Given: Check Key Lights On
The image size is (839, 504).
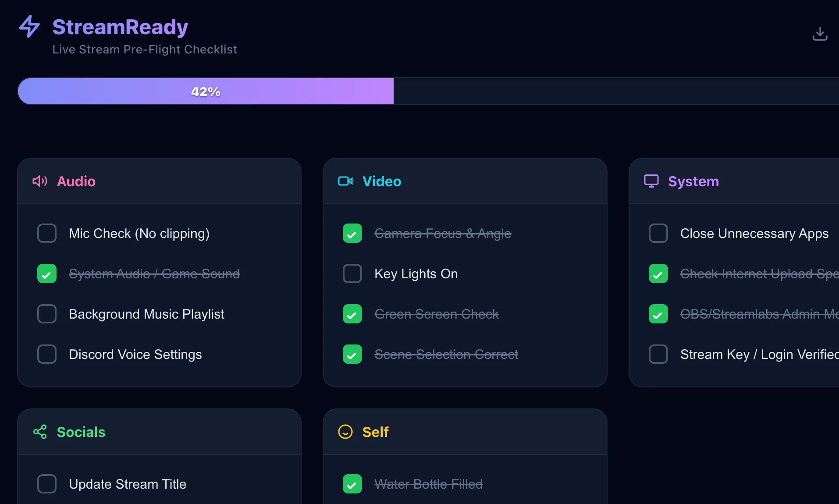Looking at the screenshot, I should (x=352, y=273).
